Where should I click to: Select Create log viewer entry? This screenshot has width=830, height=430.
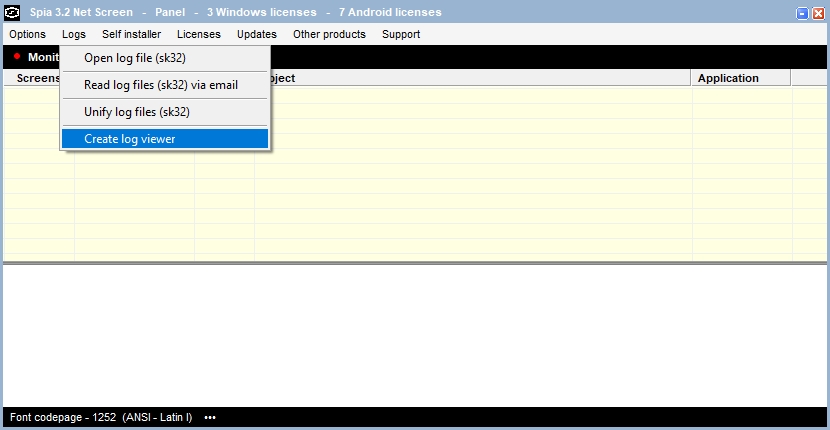[165, 139]
